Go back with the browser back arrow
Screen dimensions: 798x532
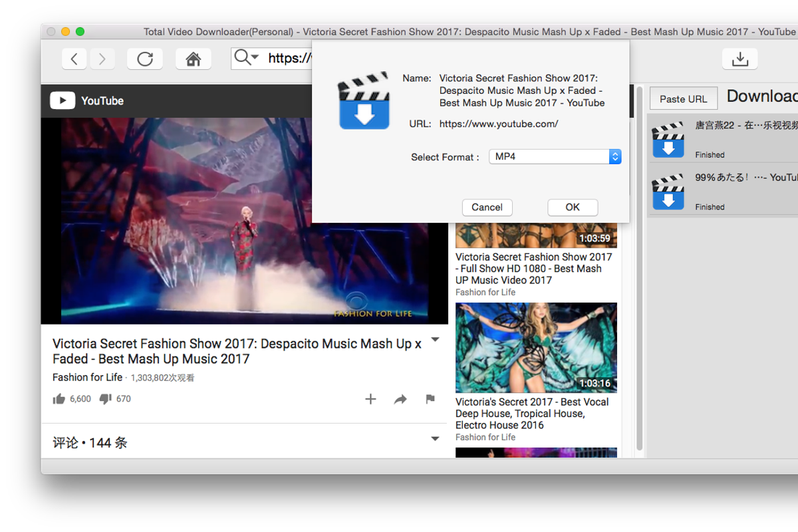(74, 59)
